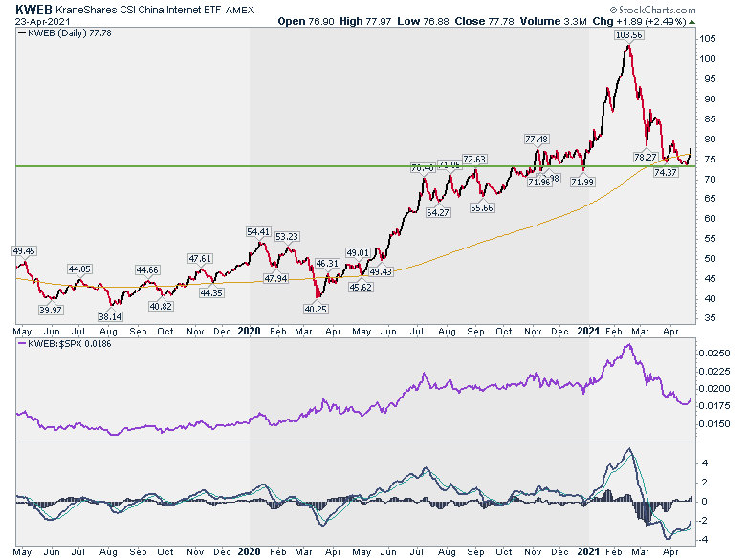Screen dimensions: 746x560
Task: Click the green horizontal support line
Action: pos(356,166)
